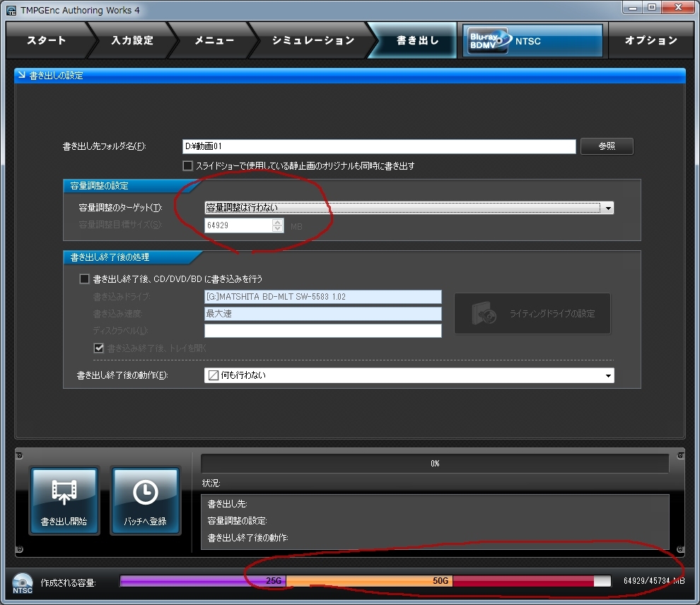This screenshot has height=605, width=700.
Task: Click the バッチへ登録 batch register button
Action: 145,500
